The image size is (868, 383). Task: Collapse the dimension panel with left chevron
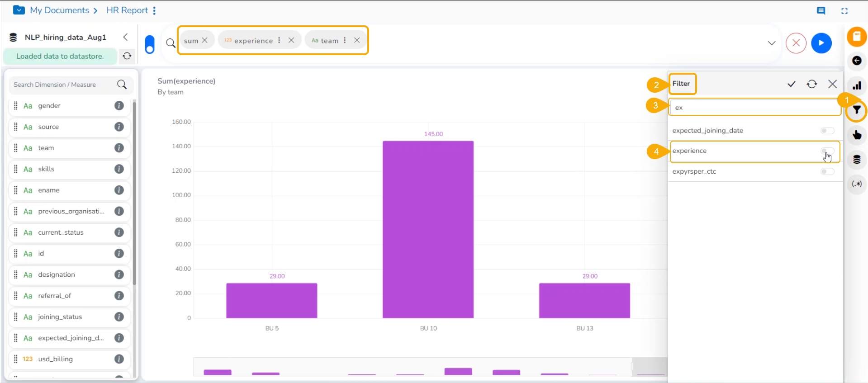[126, 37]
